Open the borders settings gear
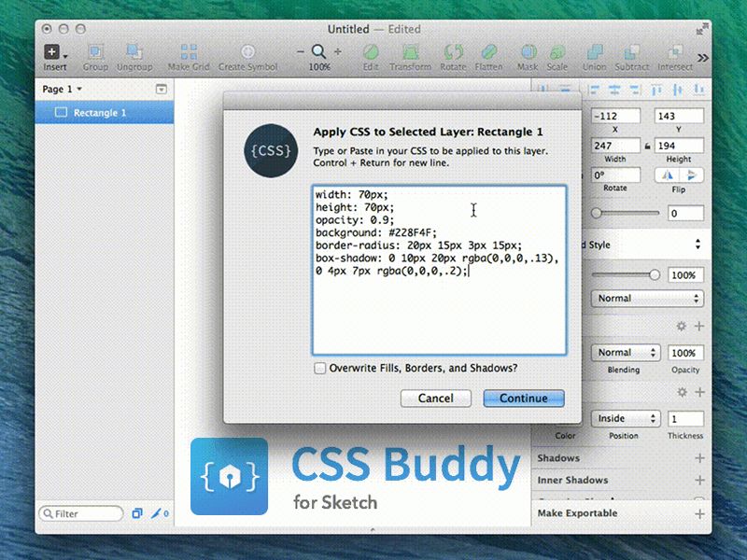The height and width of the screenshot is (560, 747). [x=682, y=392]
